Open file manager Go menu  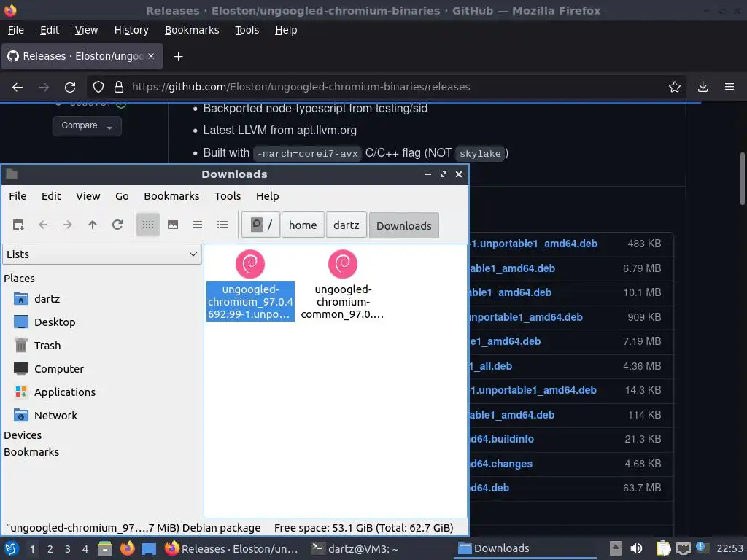point(122,196)
